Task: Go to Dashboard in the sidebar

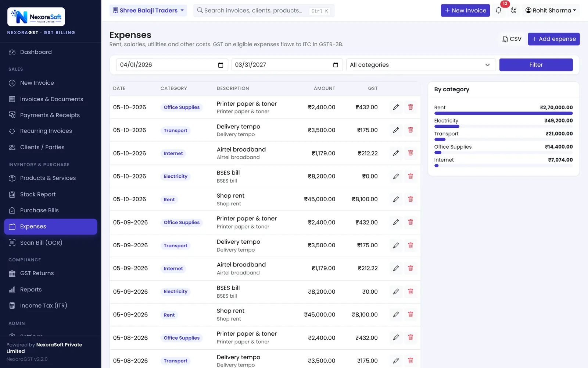Action: coord(51,52)
